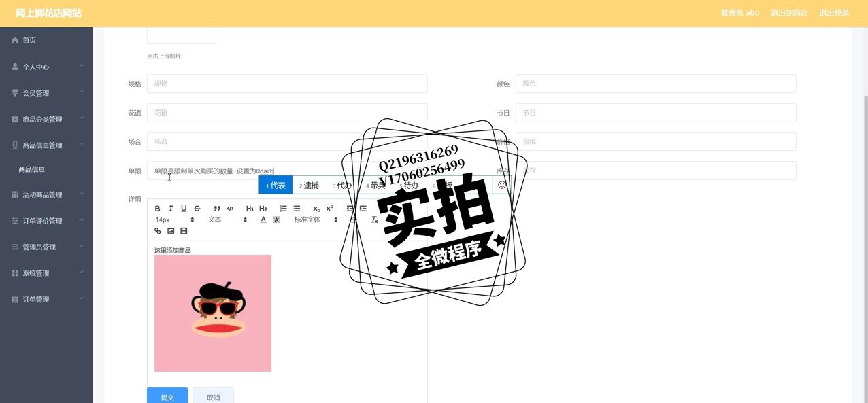Screen dimensions: 868x403
Task: Open 商品信息 in the sidebar
Action: click(32, 169)
